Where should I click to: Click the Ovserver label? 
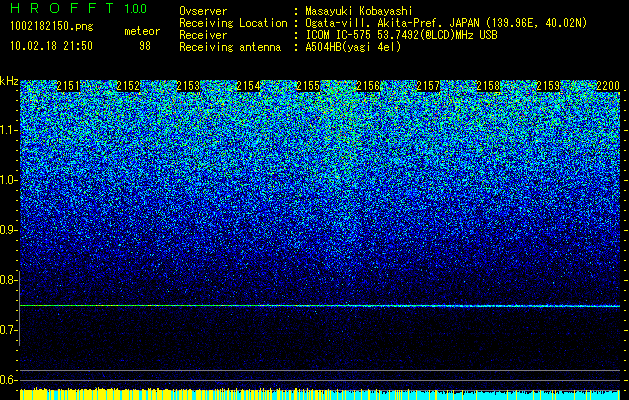(x=203, y=11)
